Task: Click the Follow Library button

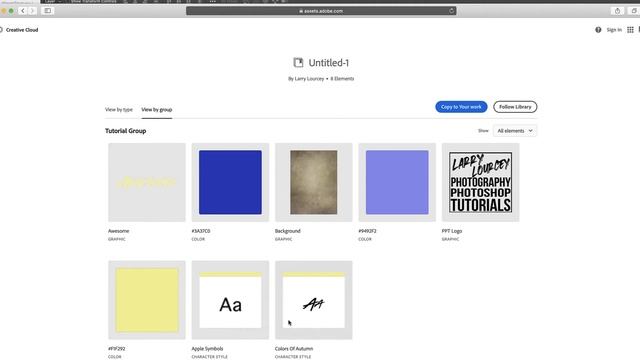Action: pos(515,107)
